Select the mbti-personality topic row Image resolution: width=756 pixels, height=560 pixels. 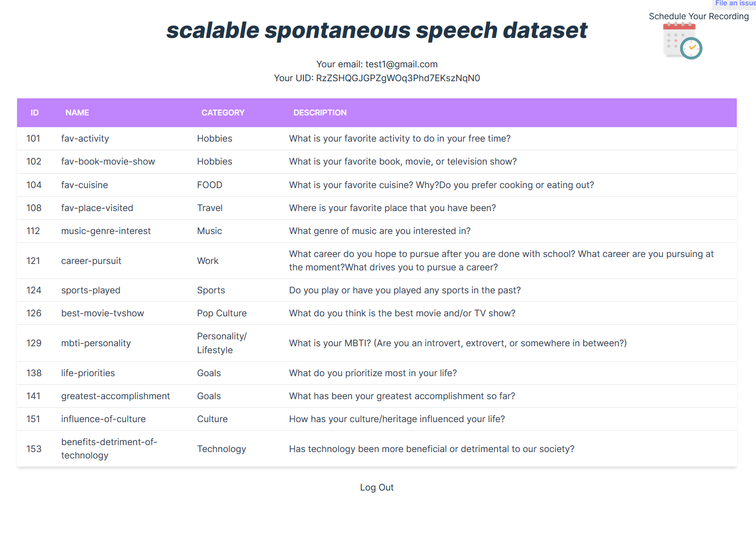96,343
